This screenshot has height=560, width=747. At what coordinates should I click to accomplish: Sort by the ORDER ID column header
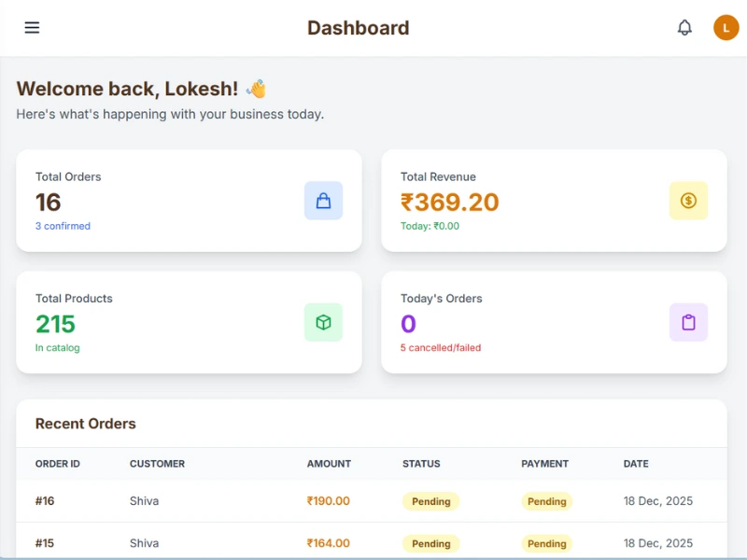(x=58, y=464)
